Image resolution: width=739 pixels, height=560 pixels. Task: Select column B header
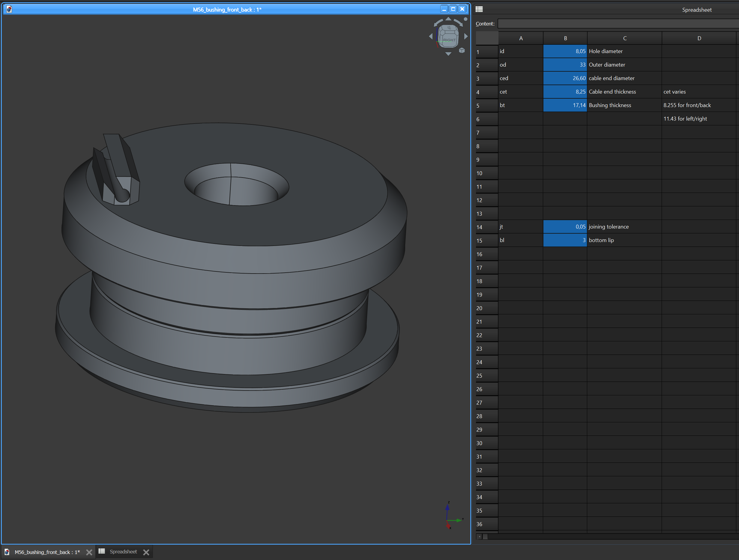pos(565,38)
